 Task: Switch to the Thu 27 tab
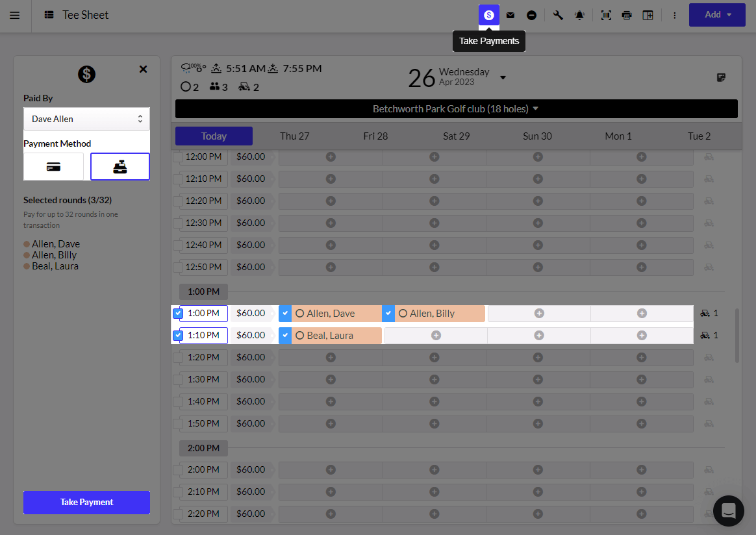point(295,136)
